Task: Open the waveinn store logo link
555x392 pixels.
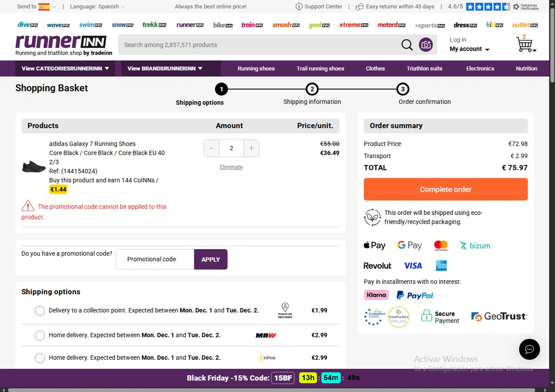Action: (x=58, y=25)
